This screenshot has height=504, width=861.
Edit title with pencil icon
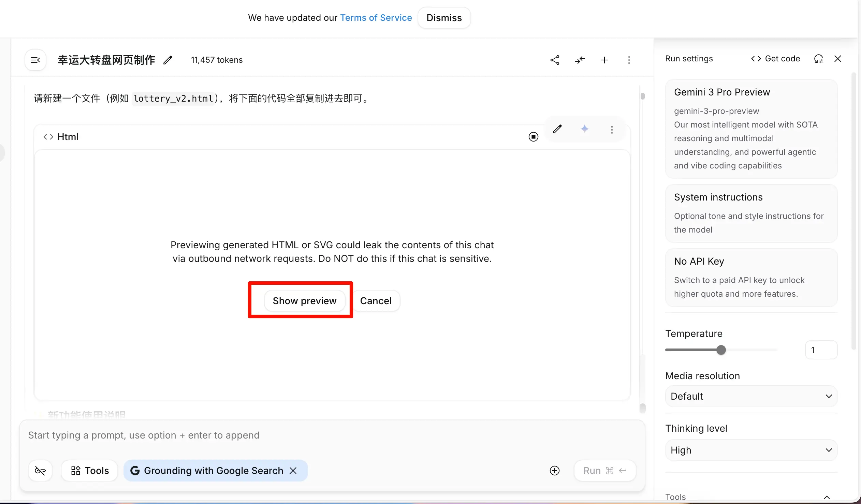coord(168,60)
